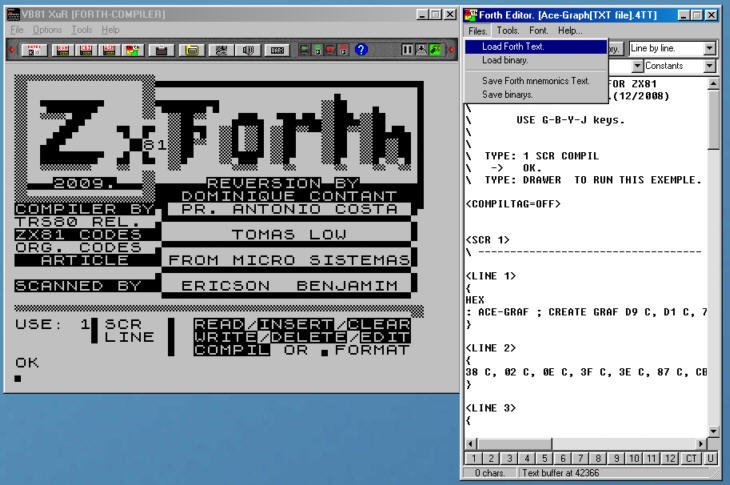Click screen button 8 in Forth Editor
The image size is (730, 485).
598,458
